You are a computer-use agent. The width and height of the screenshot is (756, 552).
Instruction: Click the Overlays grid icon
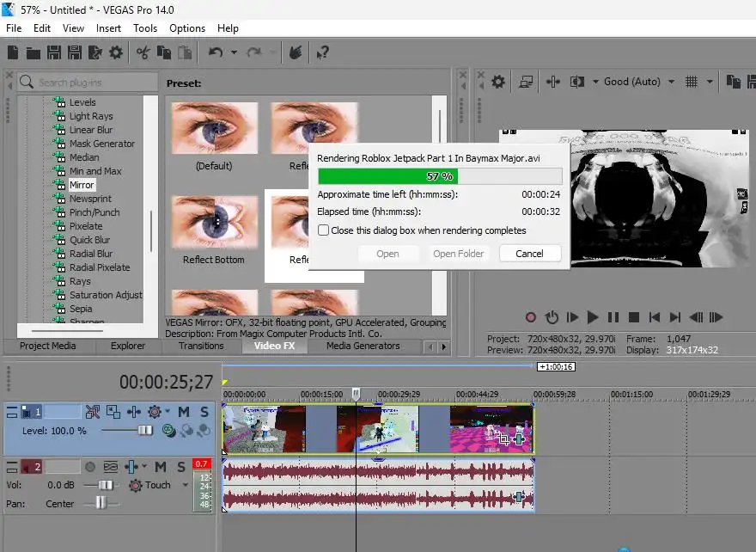(x=692, y=82)
